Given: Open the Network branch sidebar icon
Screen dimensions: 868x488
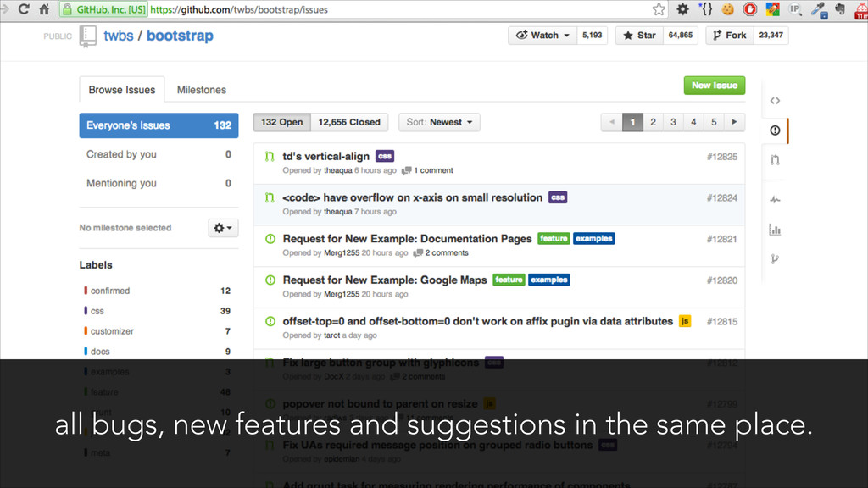Looking at the screenshot, I should click(775, 259).
